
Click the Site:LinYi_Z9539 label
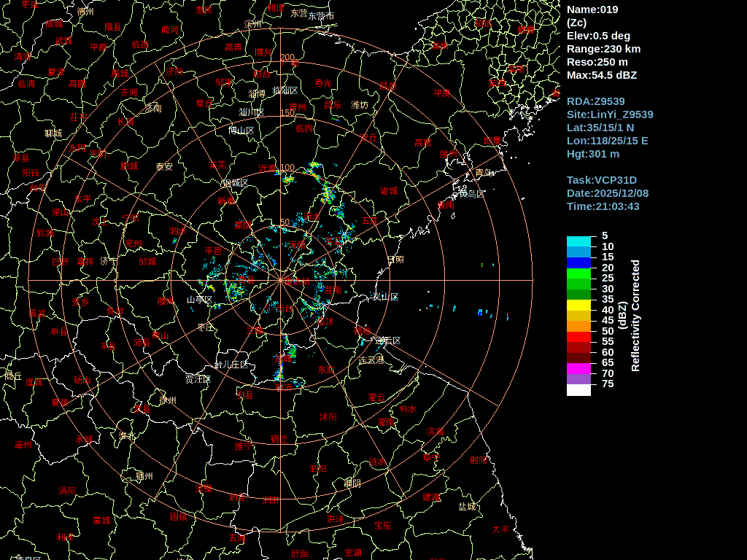tap(610, 114)
